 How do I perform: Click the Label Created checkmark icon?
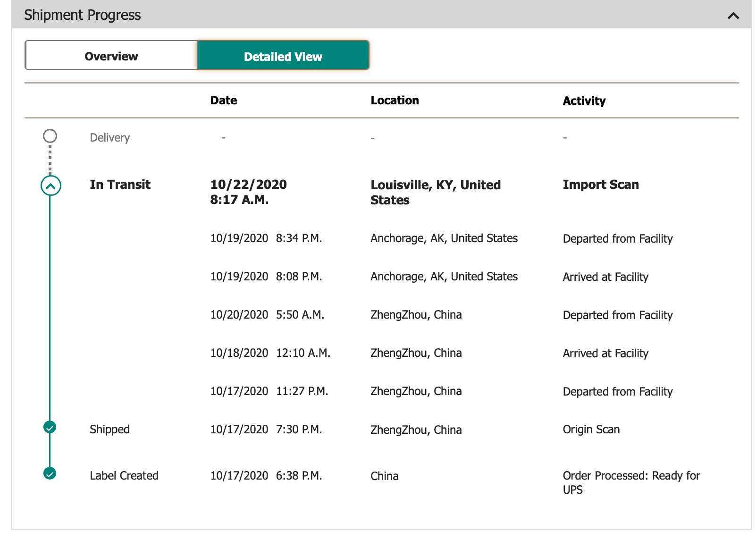click(x=50, y=473)
